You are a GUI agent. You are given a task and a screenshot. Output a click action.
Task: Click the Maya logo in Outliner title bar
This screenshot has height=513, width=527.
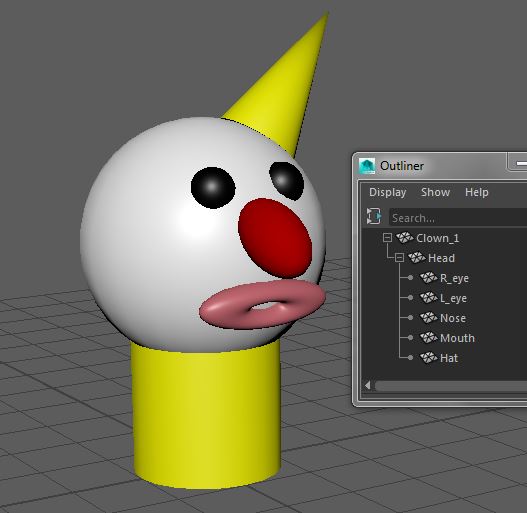coord(367,166)
